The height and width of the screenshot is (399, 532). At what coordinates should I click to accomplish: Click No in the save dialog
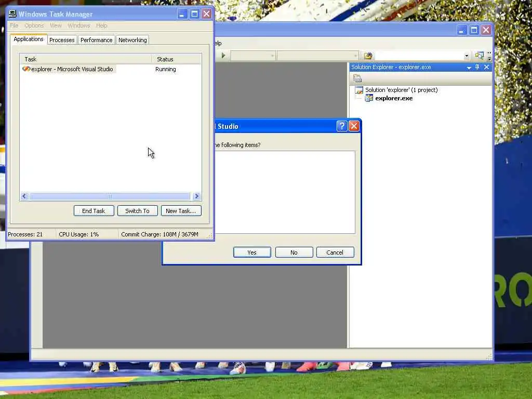(x=294, y=252)
